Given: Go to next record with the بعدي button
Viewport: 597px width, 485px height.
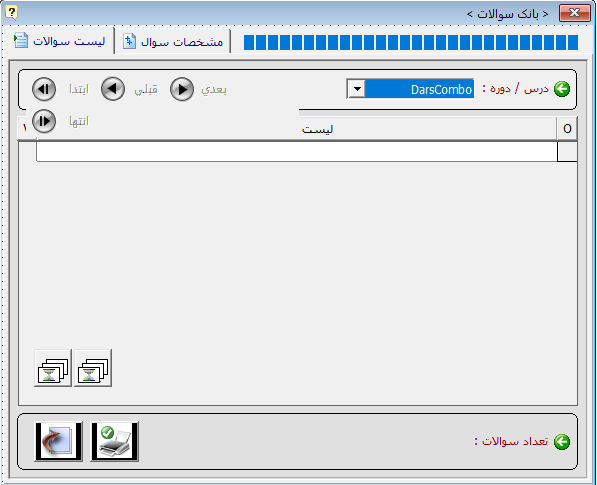Looking at the screenshot, I should click(182, 89).
